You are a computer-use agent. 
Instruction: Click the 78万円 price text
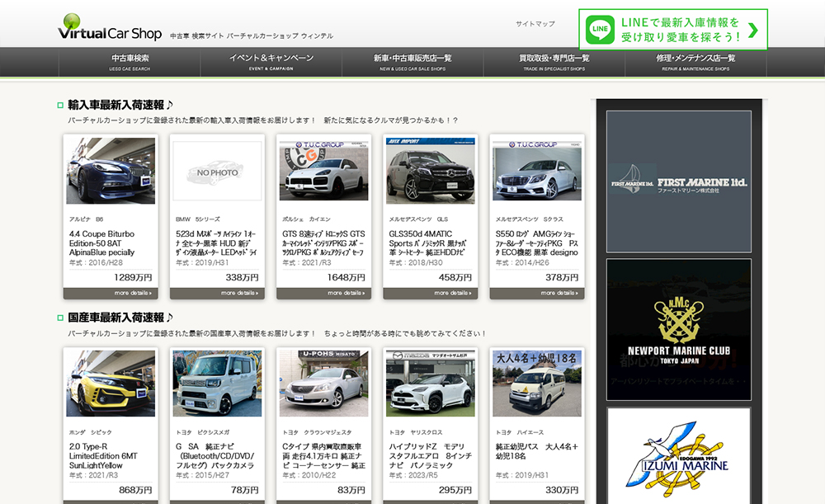coord(245,490)
